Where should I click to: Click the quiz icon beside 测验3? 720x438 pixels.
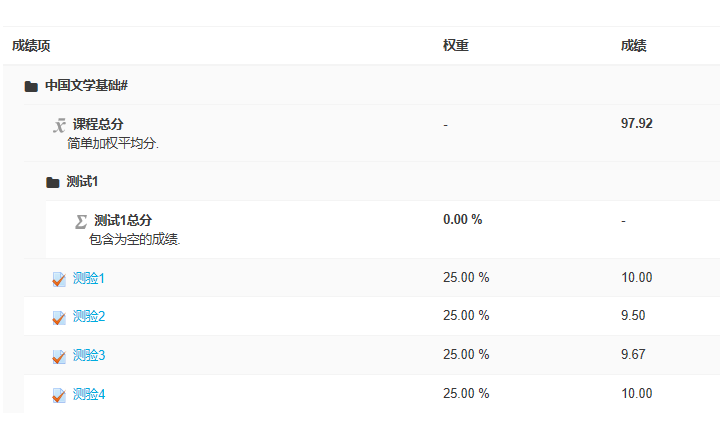tap(59, 356)
